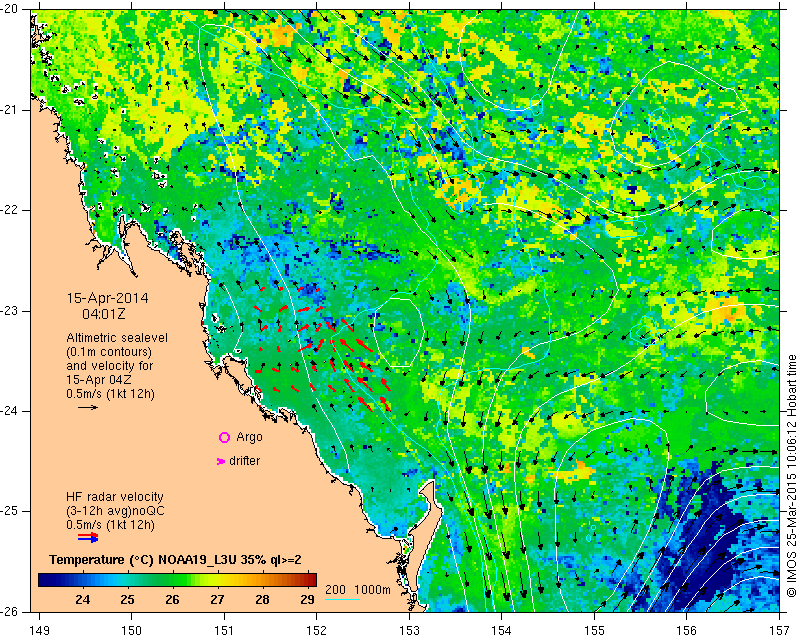
Task: Click the '(0.1m contours)' text
Action: tap(109, 352)
